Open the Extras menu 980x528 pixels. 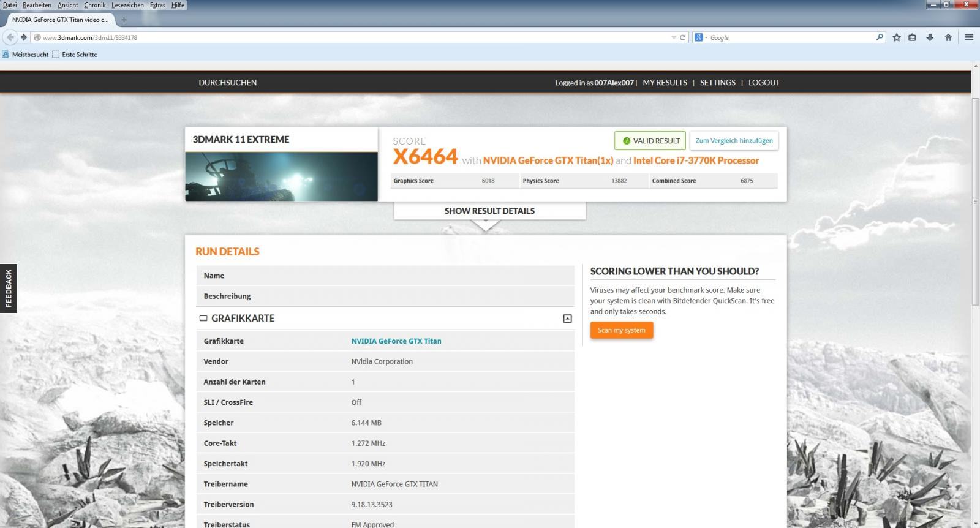pyautogui.click(x=157, y=5)
